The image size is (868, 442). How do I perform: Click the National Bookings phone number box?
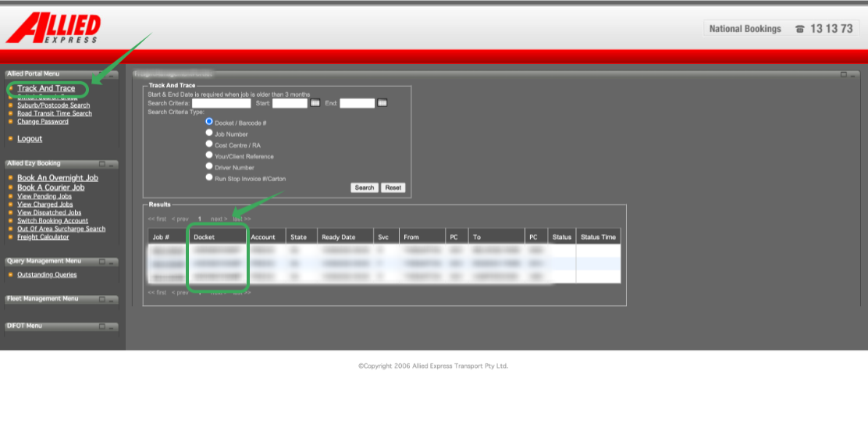781,29
